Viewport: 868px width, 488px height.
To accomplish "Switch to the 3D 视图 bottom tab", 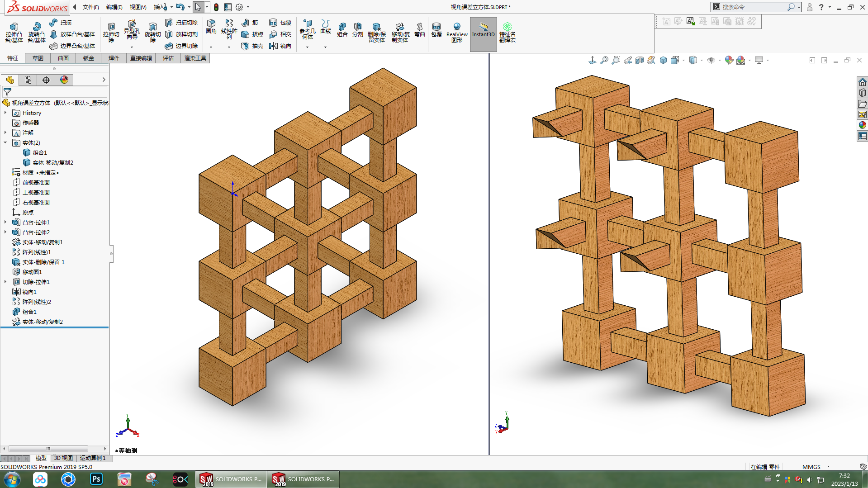I will (63, 458).
